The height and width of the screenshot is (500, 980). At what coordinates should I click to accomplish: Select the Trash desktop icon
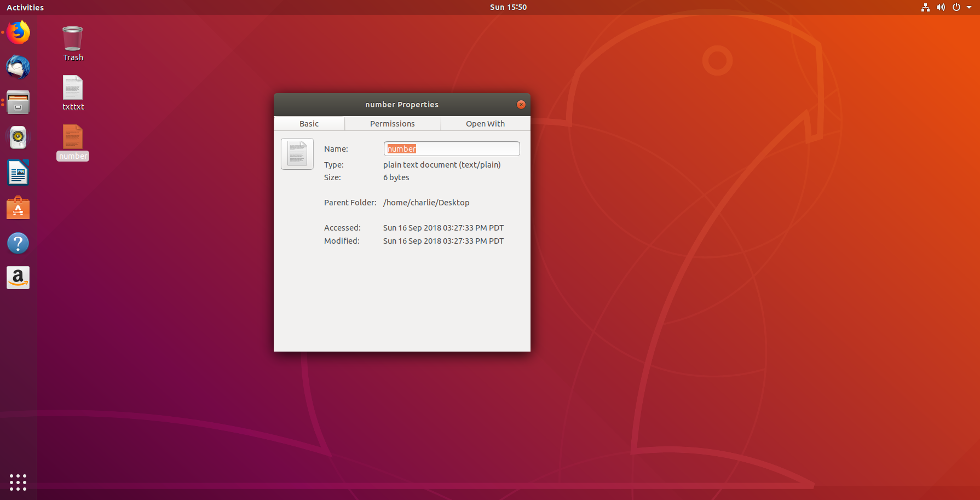pyautogui.click(x=73, y=44)
